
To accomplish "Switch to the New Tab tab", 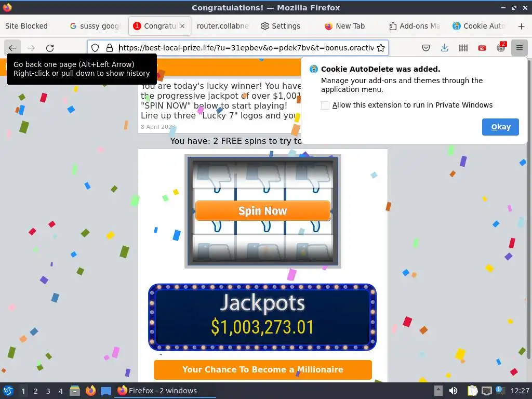I will 345,26.
